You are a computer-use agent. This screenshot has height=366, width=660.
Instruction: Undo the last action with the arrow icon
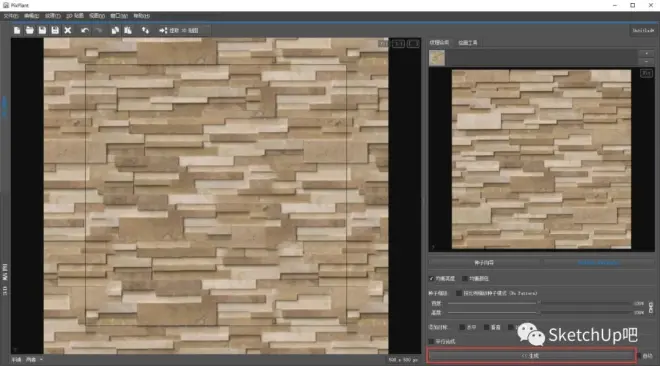pos(85,30)
